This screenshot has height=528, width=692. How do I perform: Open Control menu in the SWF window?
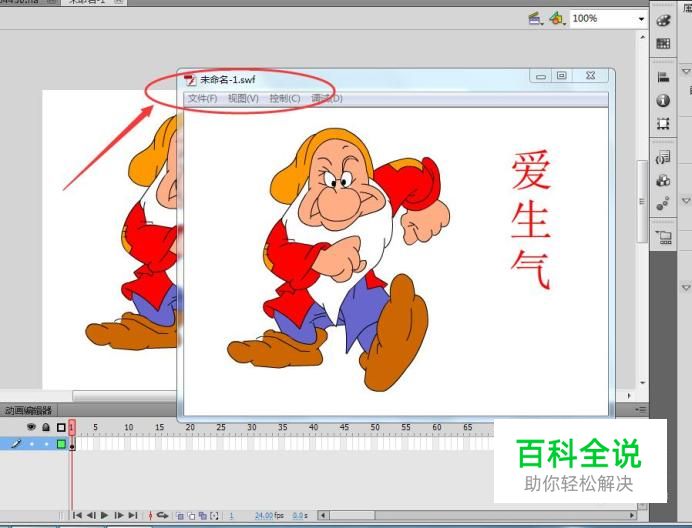point(285,98)
